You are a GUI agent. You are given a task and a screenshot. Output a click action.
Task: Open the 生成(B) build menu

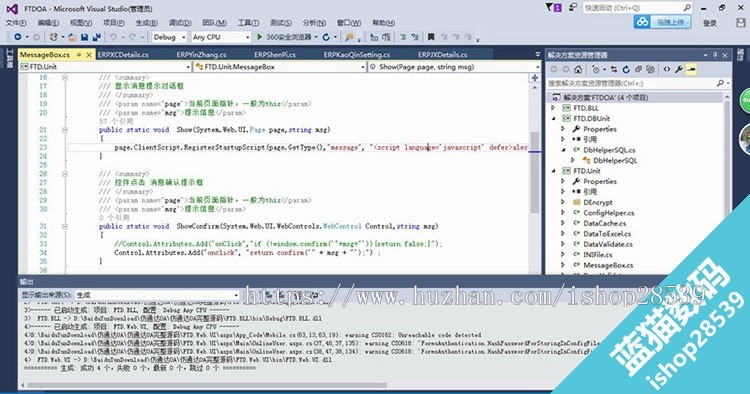click(x=146, y=22)
